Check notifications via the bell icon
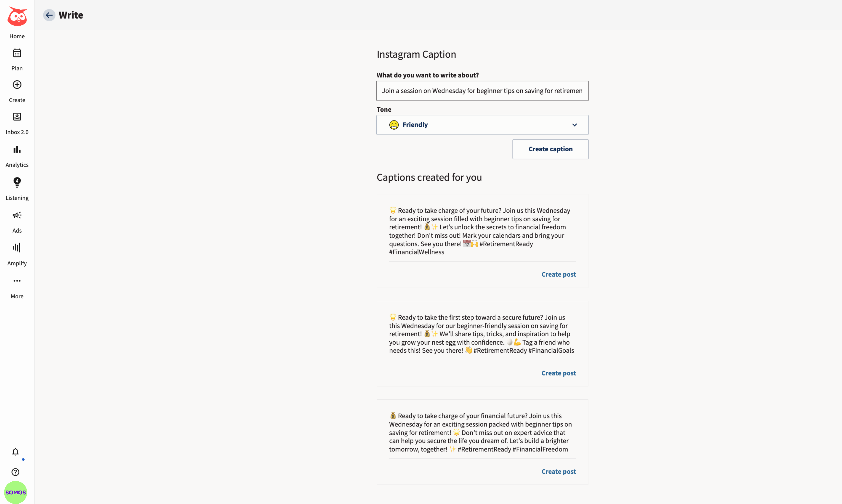The height and width of the screenshot is (504, 842). click(15, 452)
